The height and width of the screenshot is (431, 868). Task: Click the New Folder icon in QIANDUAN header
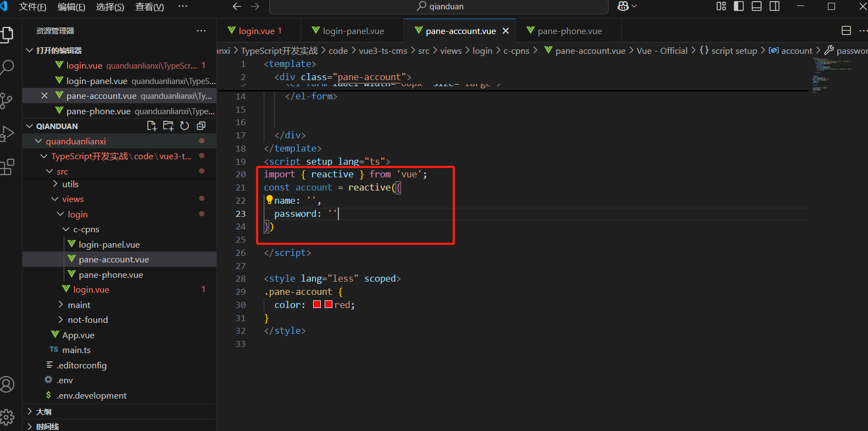168,126
